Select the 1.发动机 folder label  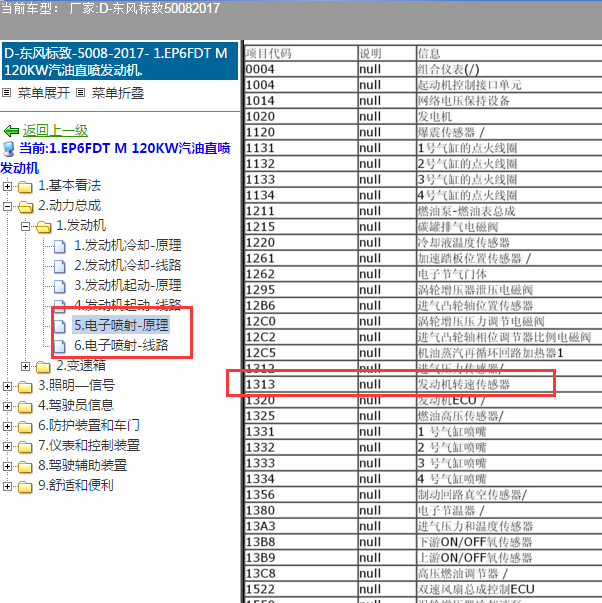(x=81, y=225)
